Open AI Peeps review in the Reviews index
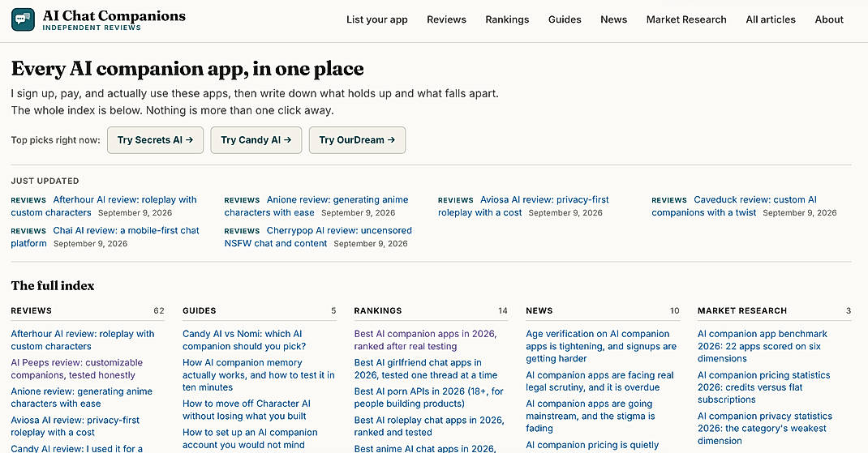 point(77,369)
